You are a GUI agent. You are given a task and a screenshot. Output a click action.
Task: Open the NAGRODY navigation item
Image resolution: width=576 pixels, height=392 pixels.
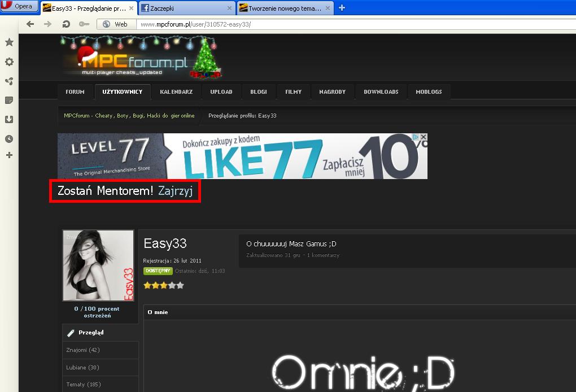333,92
